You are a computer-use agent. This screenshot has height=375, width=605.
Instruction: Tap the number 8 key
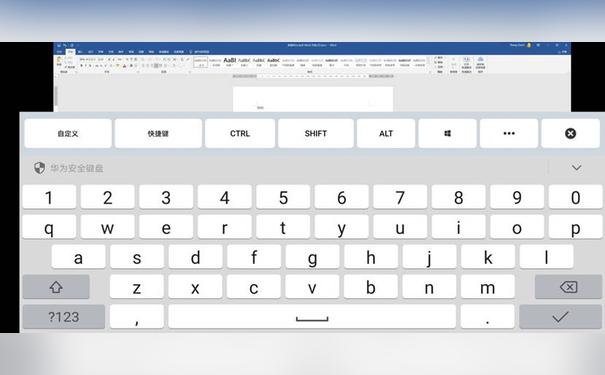(458, 197)
